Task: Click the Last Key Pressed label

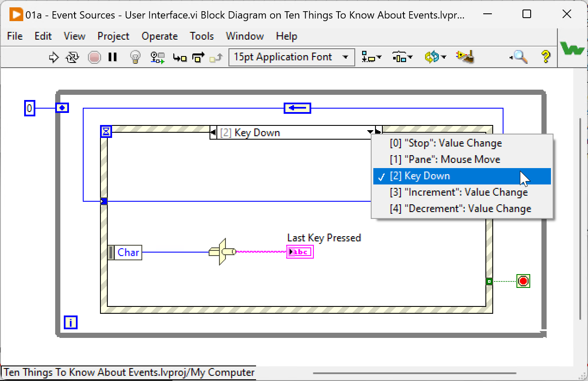Action: pos(324,237)
